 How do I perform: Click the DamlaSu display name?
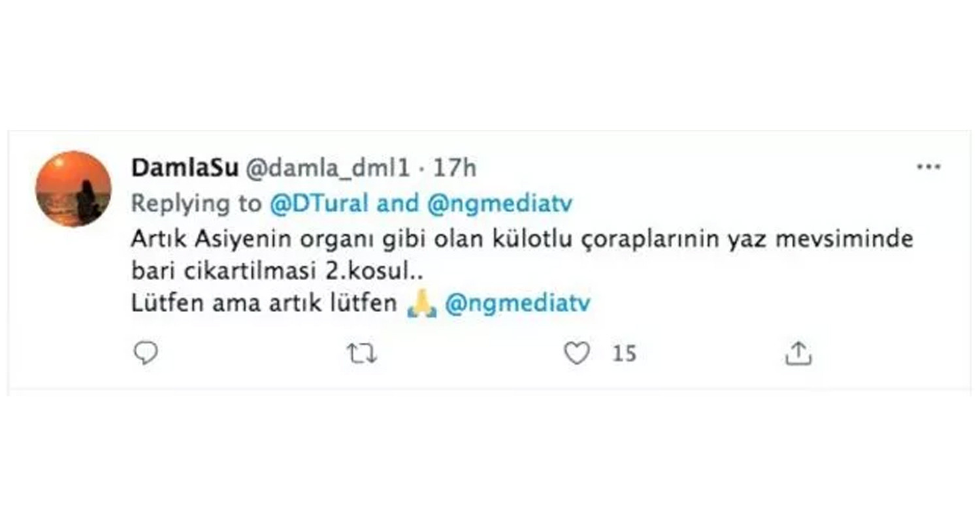(185, 169)
